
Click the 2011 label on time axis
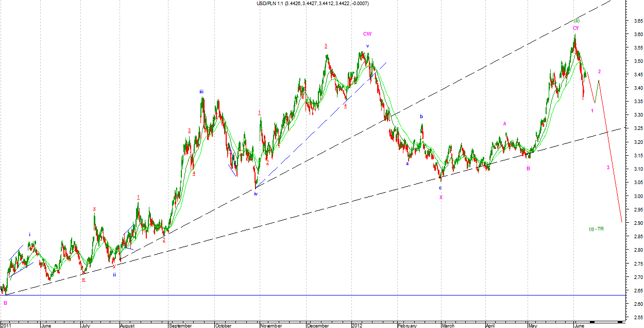pos(7,325)
